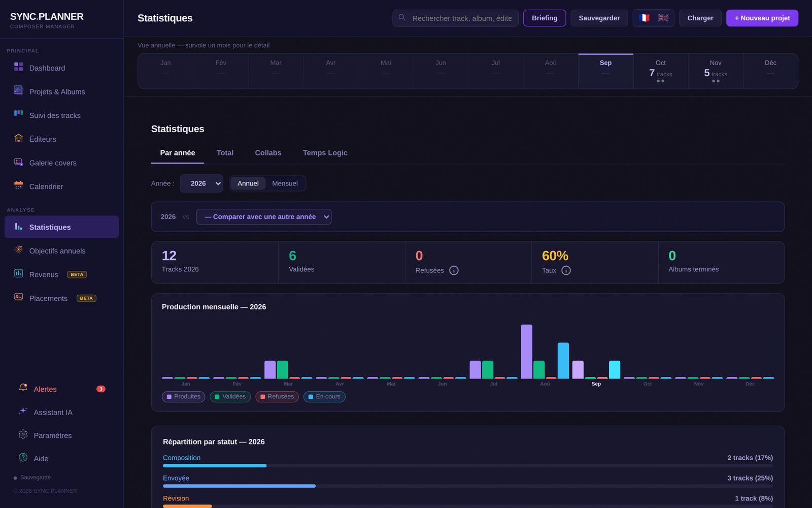The image size is (812, 508).
Task: Open the Paramètres gear icon
Action: tap(23, 434)
